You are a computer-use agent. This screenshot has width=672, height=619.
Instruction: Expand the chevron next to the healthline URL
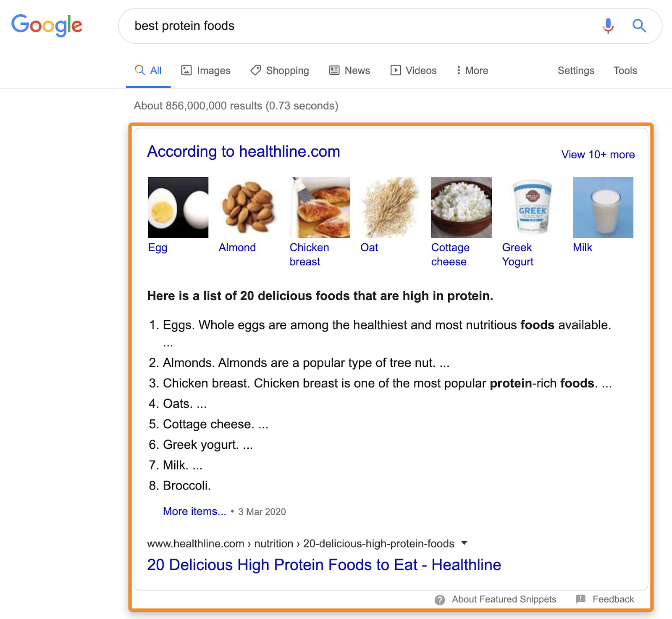pyautogui.click(x=465, y=543)
